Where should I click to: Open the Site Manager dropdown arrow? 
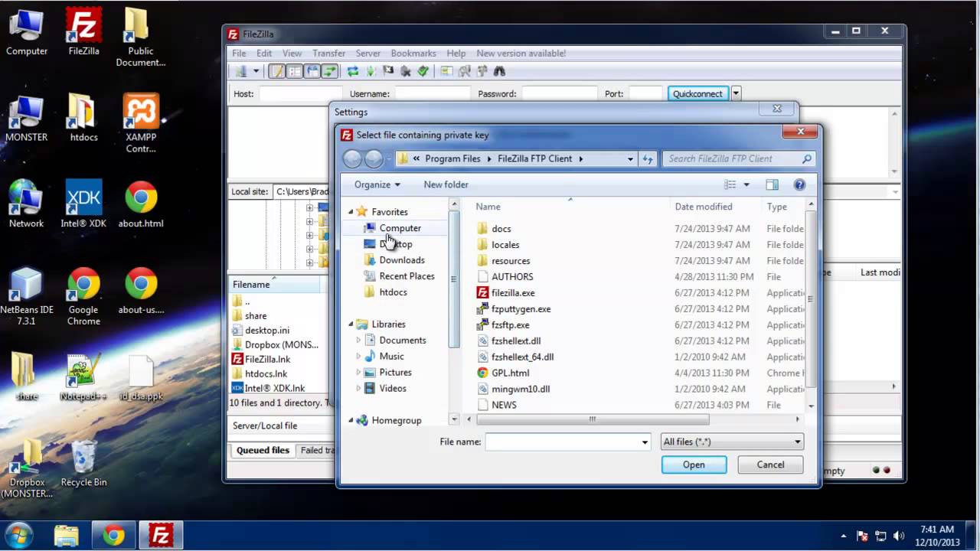click(x=256, y=71)
